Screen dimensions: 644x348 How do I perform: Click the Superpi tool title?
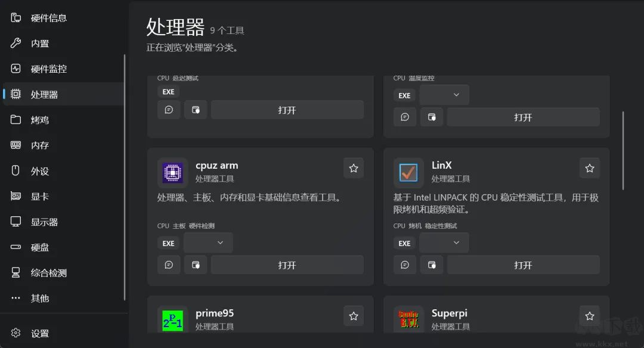point(450,313)
